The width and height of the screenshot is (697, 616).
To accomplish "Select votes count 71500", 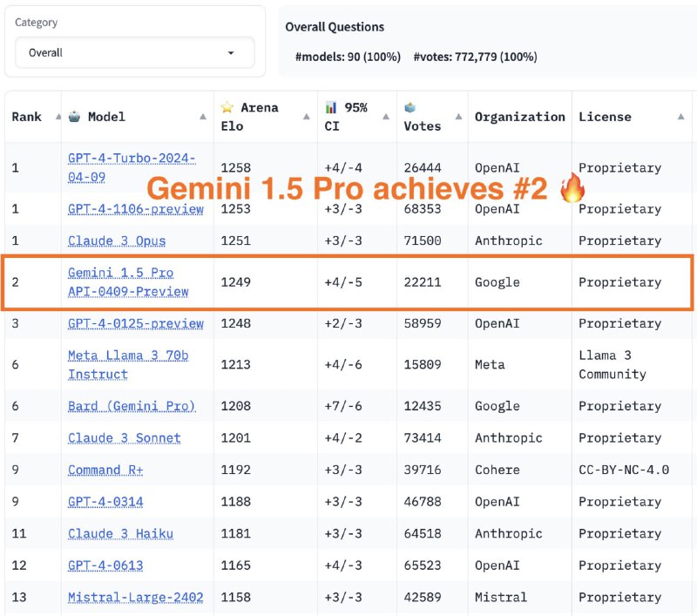I will coord(423,240).
